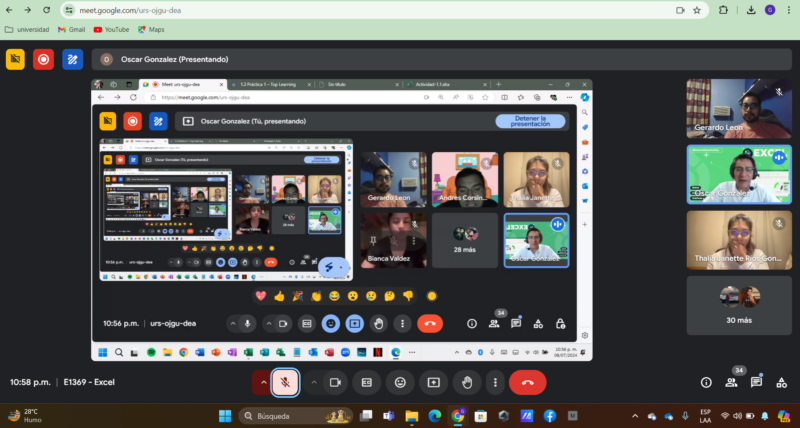
Task: Click the taskbar 'Búsqueda' search box
Action: click(x=296, y=416)
